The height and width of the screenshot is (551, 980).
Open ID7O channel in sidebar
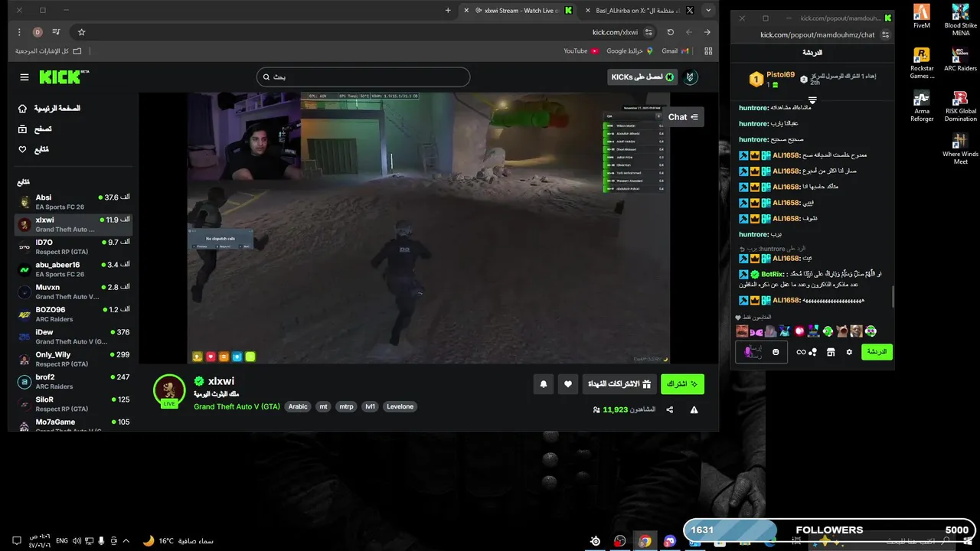tap(73, 246)
